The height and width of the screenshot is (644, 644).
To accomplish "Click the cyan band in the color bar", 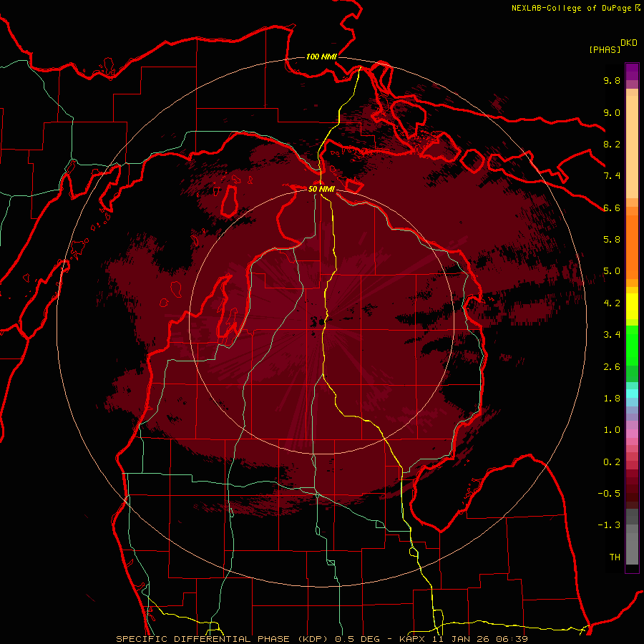I will click(x=632, y=394).
